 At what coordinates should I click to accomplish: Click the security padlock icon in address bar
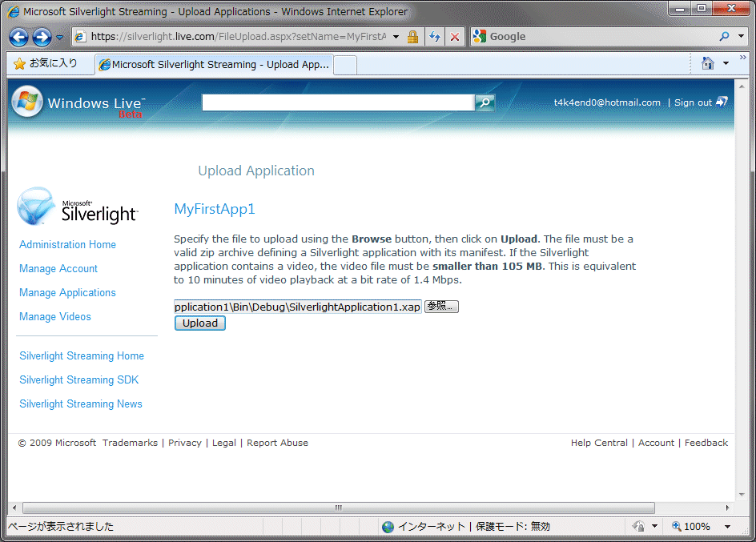pyautogui.click(x=412, y=37)
